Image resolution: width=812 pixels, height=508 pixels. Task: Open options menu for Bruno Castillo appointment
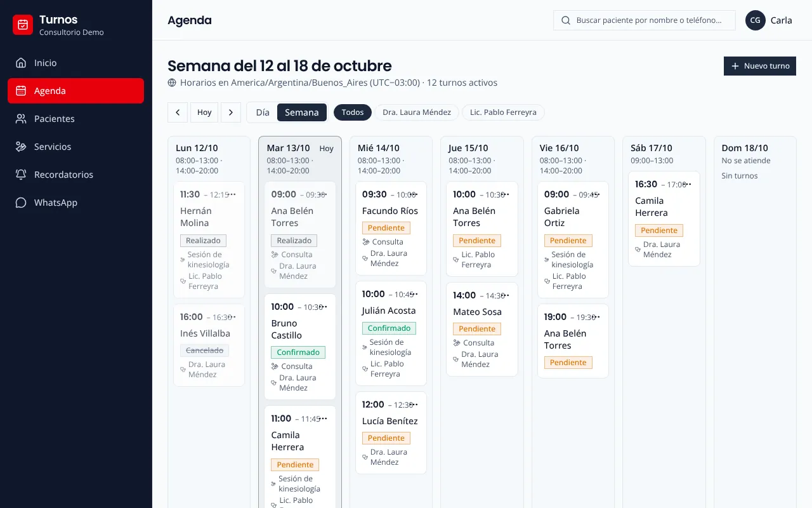pyautogui.click(x=324, y=307)
